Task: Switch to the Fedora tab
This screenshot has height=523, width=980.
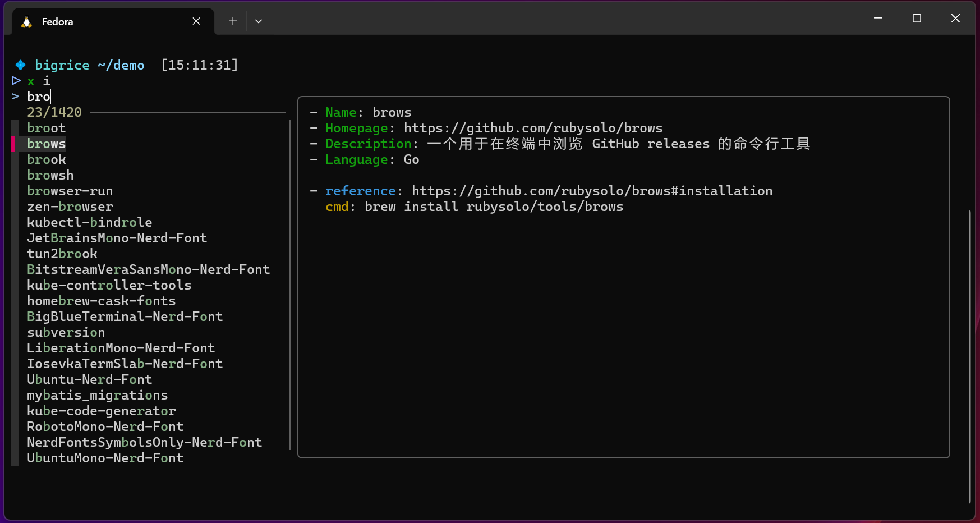Action: 113,21
